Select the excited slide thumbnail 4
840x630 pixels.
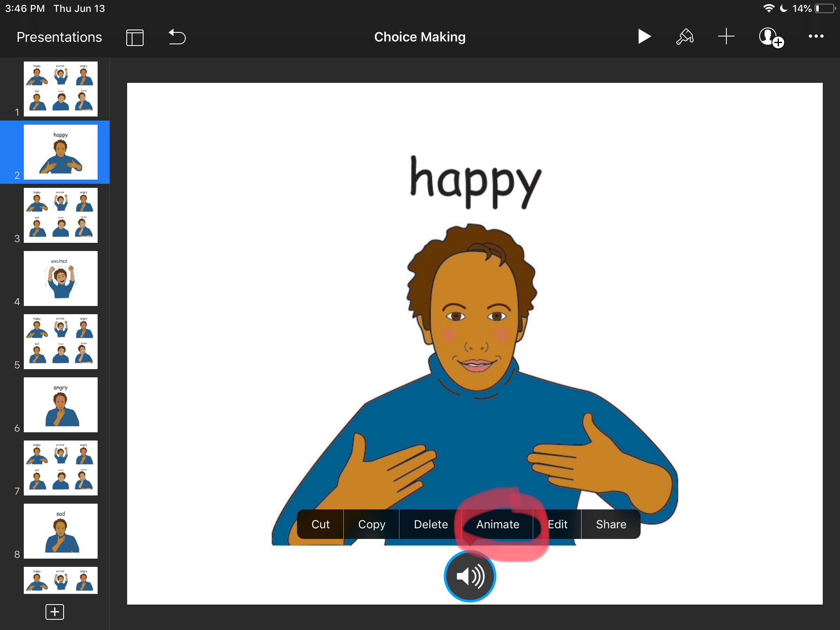tap(61, 278)
